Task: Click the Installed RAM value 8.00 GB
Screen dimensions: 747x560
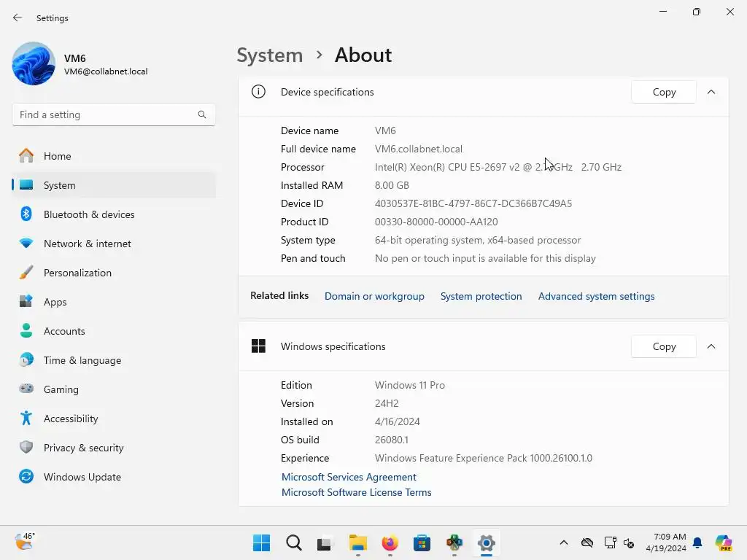Action: coord(392,185)
